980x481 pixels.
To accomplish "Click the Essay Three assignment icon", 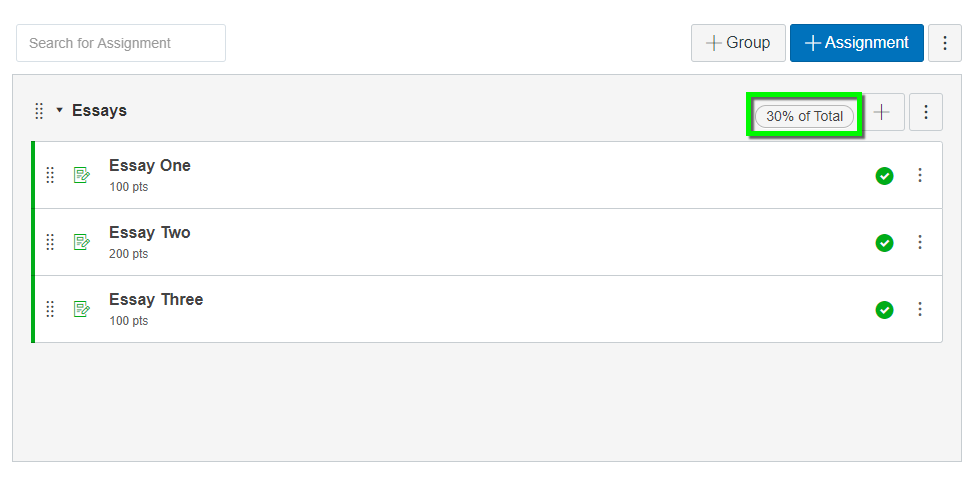I will 82,309.
